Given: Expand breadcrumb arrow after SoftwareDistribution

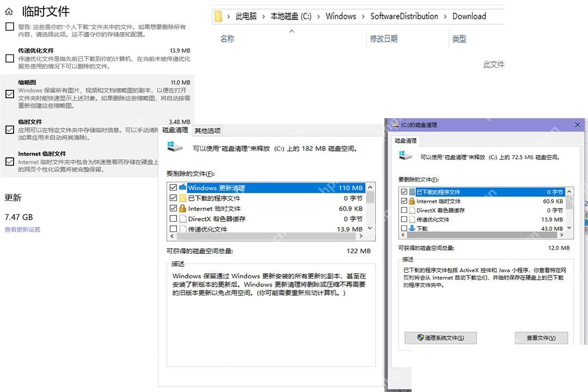Looking at the screenshot, I should [445, 16].
